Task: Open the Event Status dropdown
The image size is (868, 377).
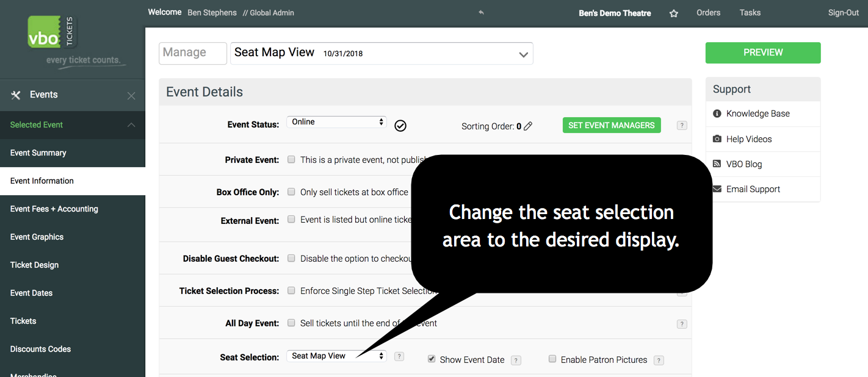Action: point(336,122)
